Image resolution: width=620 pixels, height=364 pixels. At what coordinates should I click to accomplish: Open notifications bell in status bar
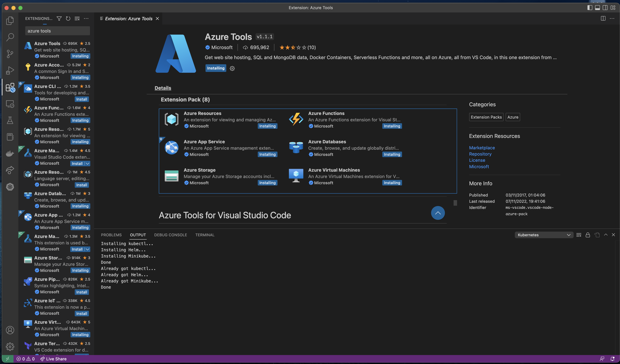[613, 359]
